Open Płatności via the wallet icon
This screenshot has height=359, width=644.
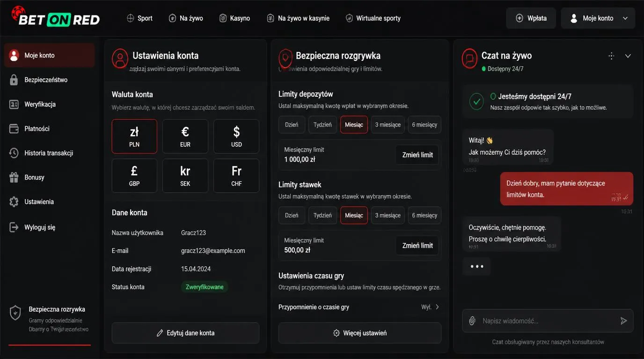point(14,129)
